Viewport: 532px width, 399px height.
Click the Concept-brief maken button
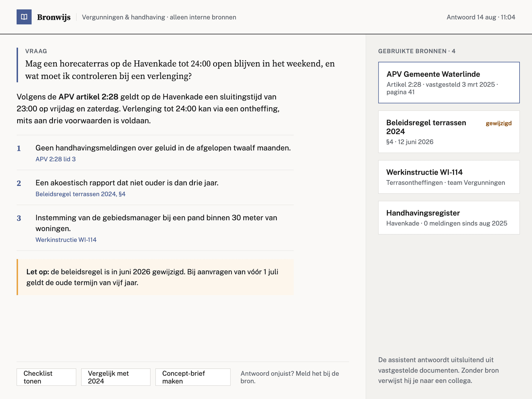193,377
